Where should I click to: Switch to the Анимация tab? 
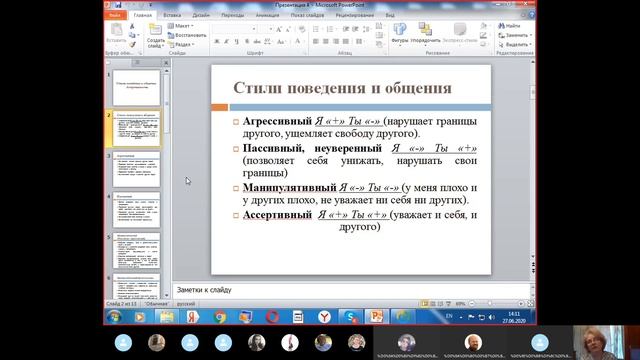267,15
